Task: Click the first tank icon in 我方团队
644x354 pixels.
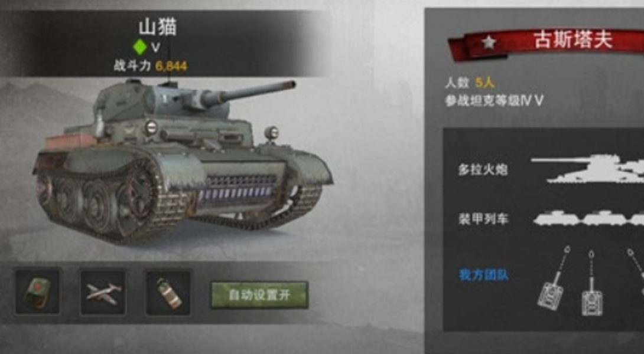Action: tap(552, 278)
